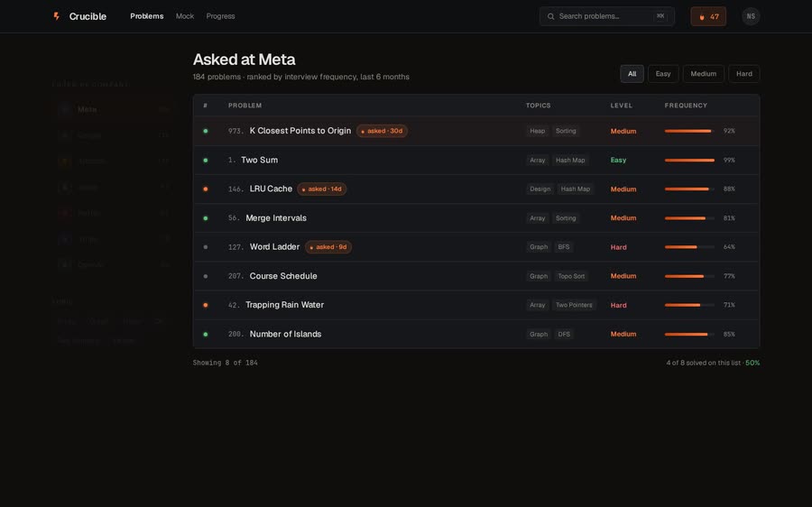Click the gray status dot for Word Ladder
The width and height of the screenshot is (812, 507).
(x=206, y=247)
